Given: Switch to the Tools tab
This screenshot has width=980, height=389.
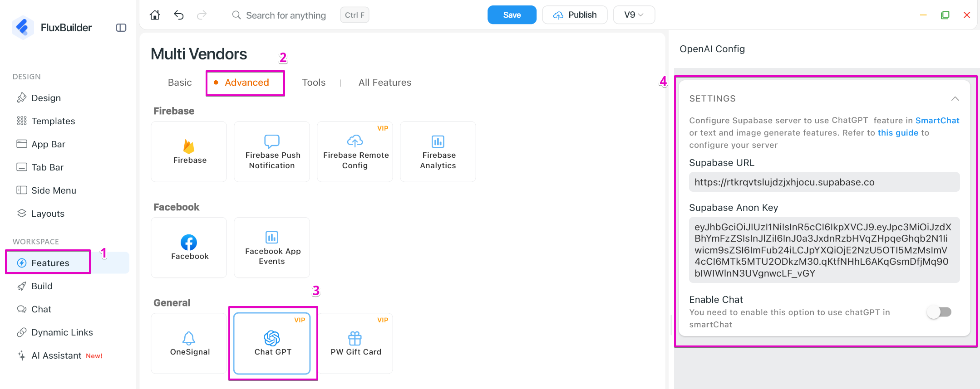Looking at the screenshot, I should coord(314,83).
